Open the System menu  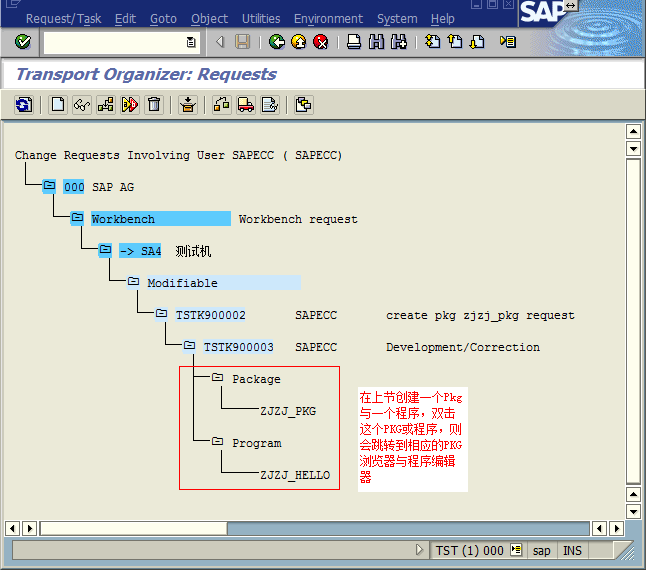click(397, 19)
